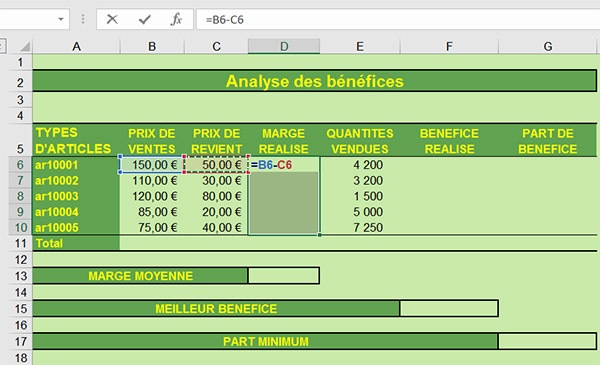The width and height of the screenshot is (600, 365).
Task: Open the Name Box dropdown arrow
Action: (61, 19)
